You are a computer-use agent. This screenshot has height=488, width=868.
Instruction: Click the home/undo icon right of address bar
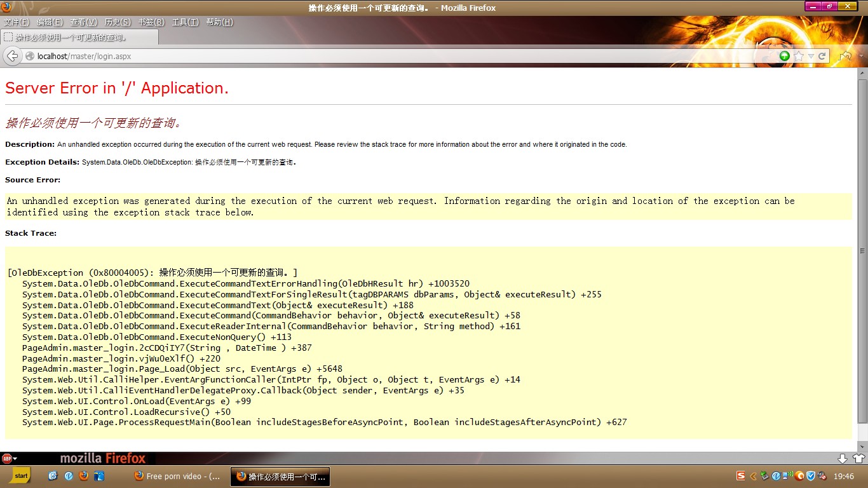(x=845, y=56)
